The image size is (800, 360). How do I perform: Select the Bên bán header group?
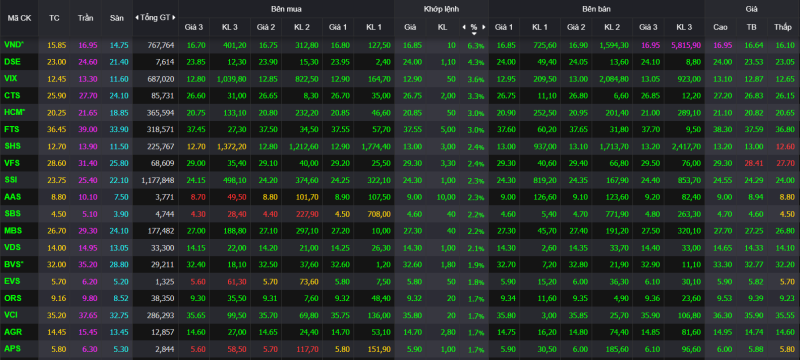[596, 9]
